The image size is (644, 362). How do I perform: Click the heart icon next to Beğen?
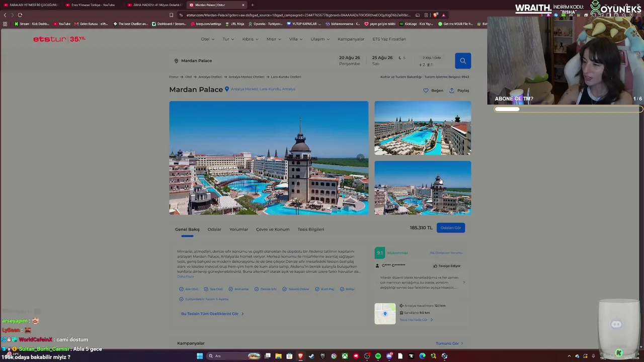click(x=426, y=90)
